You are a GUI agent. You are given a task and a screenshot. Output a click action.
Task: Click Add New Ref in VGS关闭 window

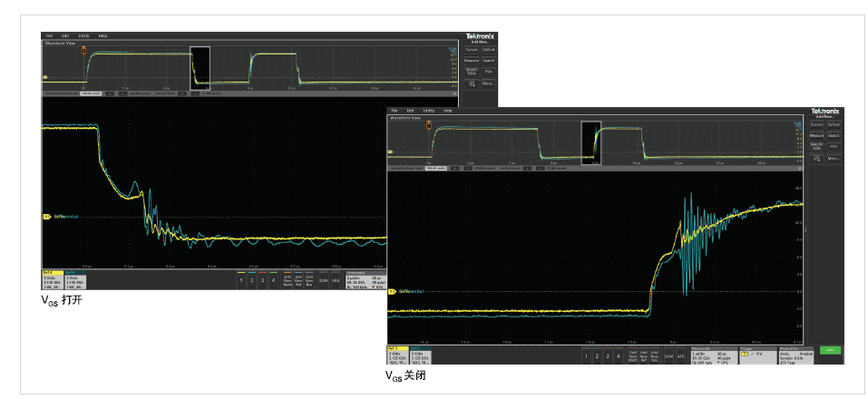pyautogui.click(x=644, y=355)
